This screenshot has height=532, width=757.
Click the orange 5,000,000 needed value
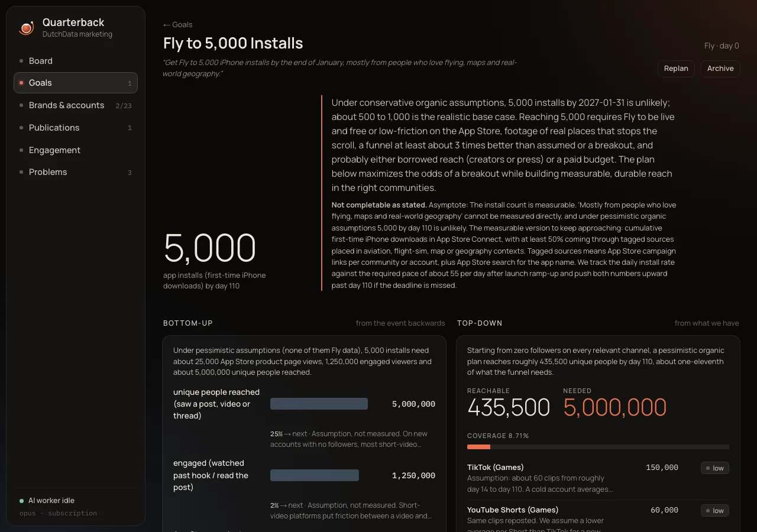(x=615, y=408)
